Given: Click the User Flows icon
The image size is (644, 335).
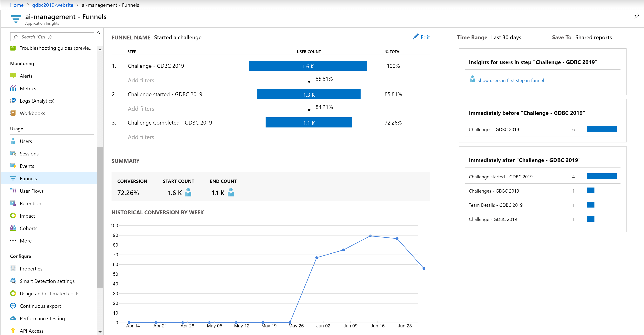Looking at the screenshot, I should coord(13,191).
